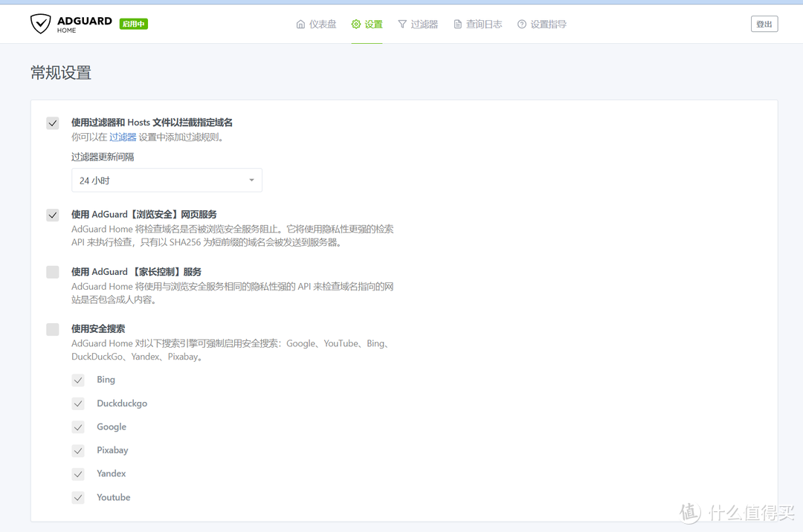The width and height of the screenshot is (803, 532).
Task: Click the 设置指导 help icon
Action: tap(521, 23)
